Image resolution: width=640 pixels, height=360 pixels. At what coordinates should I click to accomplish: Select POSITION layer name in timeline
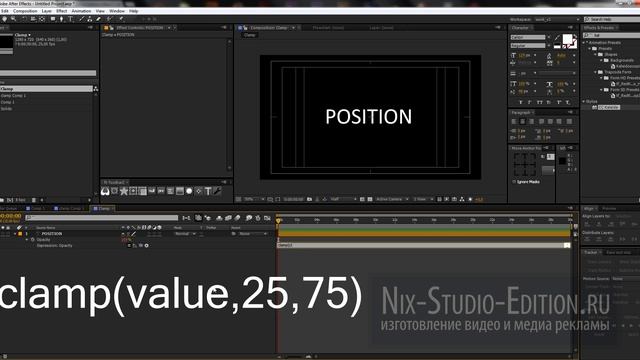52,234
